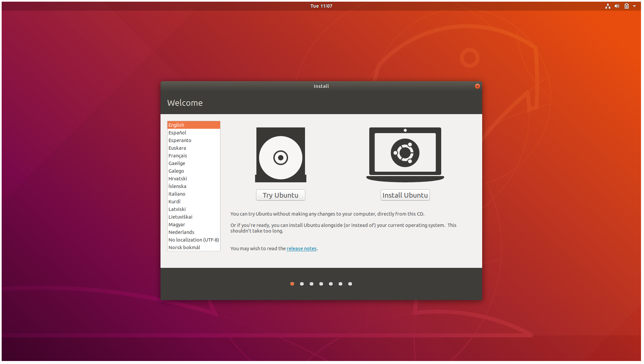Choose Euskara from the language list

click(x=193, y=148)
